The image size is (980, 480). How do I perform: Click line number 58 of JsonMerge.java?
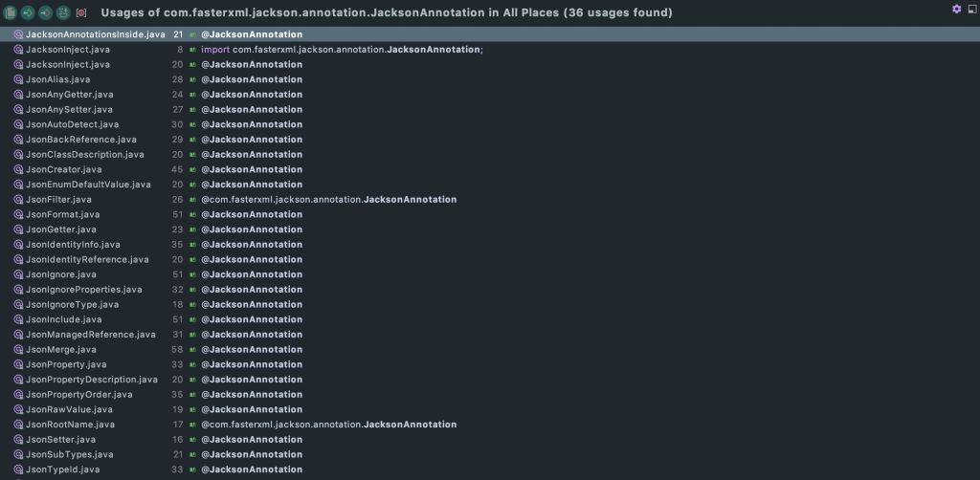[177, 349]
